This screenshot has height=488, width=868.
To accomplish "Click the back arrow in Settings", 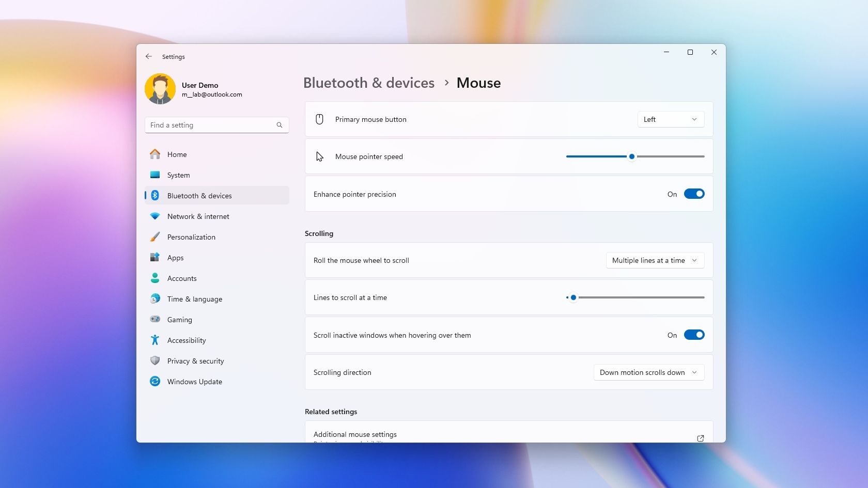I will (x=149, y=56).
